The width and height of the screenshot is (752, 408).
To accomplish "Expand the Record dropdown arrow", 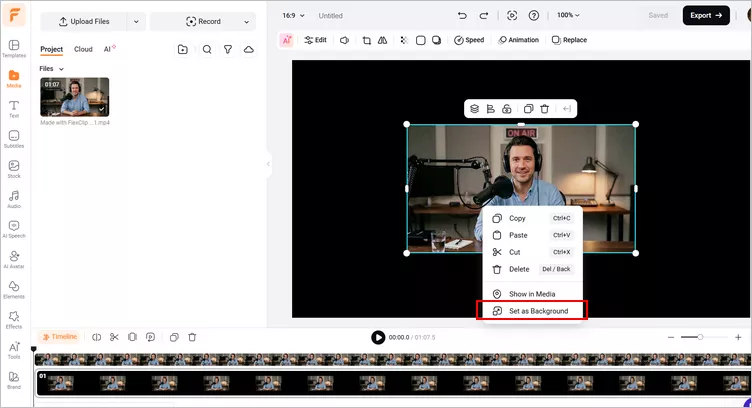I will coord(247,22).
